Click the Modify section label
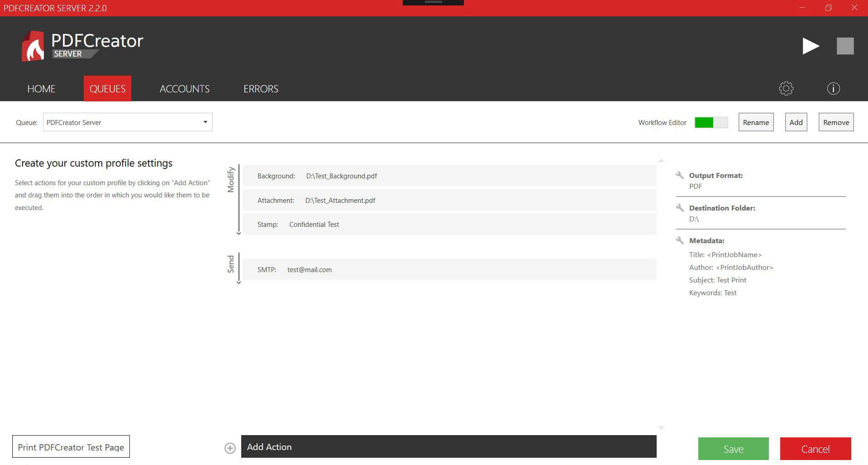This screenshot has width=868, height=465. tap(231, 180)
